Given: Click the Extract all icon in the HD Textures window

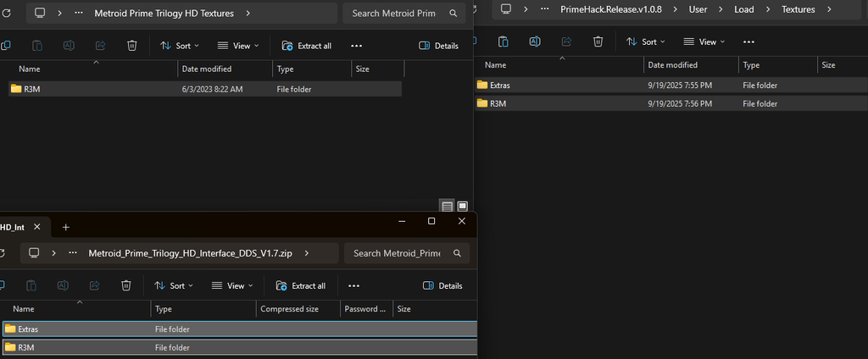Looking at the screenshot, I should pyautogui.click(x=287, y=46).
